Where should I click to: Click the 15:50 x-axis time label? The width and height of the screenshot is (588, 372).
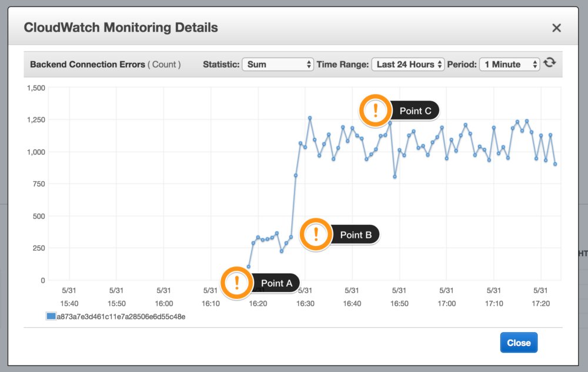[x=116, y=303]
